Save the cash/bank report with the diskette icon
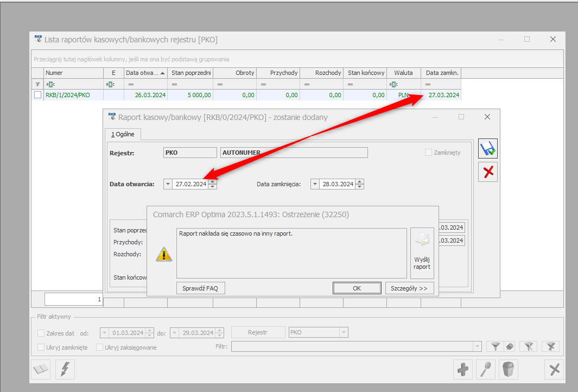This screenshot has height=392, width=578. pos(488,149)
